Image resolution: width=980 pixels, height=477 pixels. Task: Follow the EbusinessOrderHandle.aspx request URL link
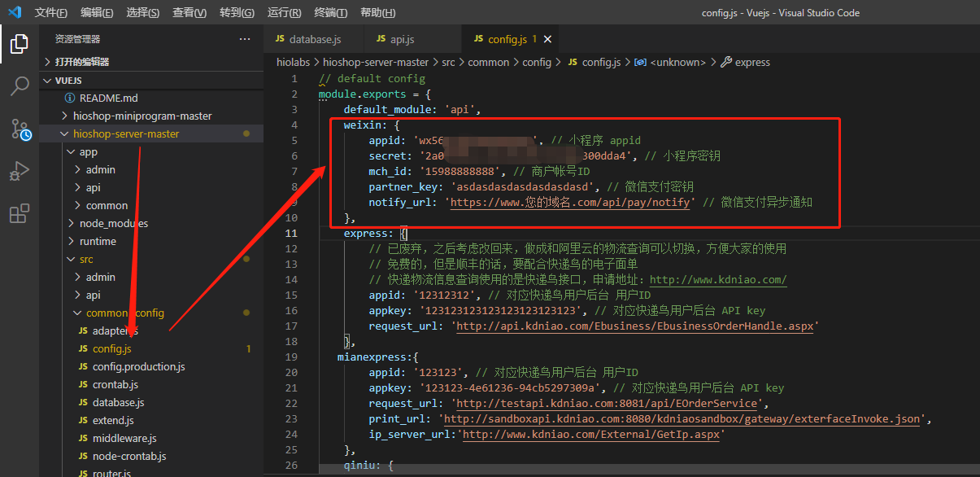pyautogui.click(x=637, y=326)
